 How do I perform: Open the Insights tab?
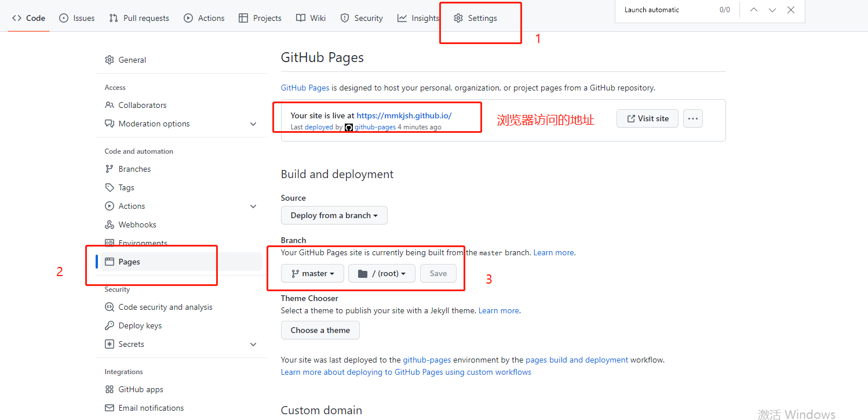click(x=418, y=18)
